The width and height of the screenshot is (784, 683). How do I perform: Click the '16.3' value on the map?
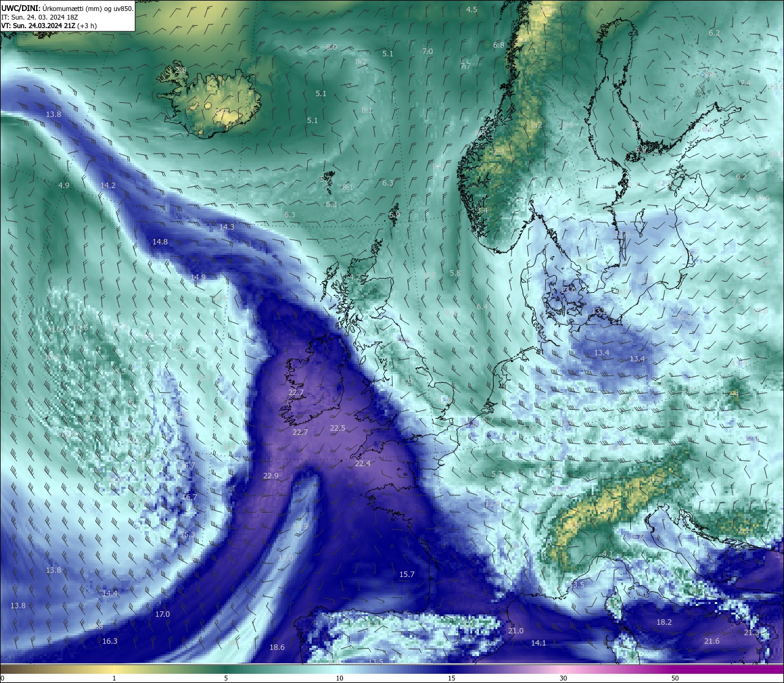click(x=110, y=641)
